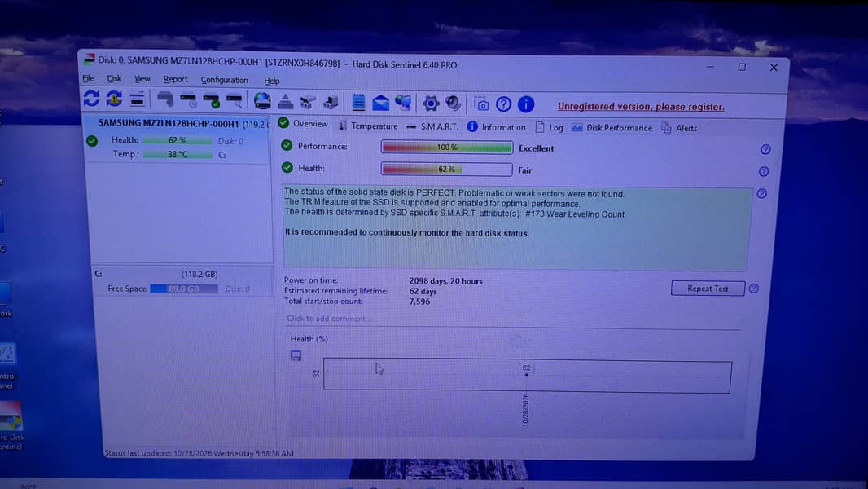The height and width of the screenshot is (489, 868).
Task: Click the help icon on Performance row
Action: (765, 149)
